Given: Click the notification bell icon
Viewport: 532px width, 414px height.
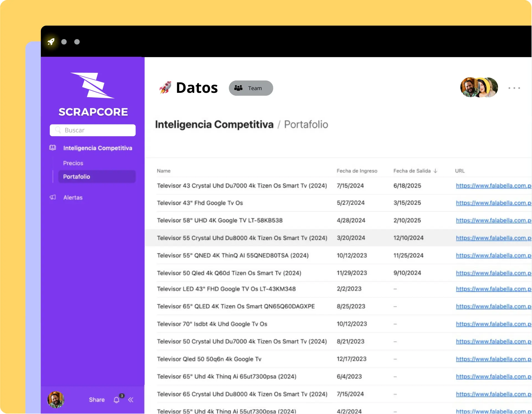Looking at the screenshot, I should (117, 400).
